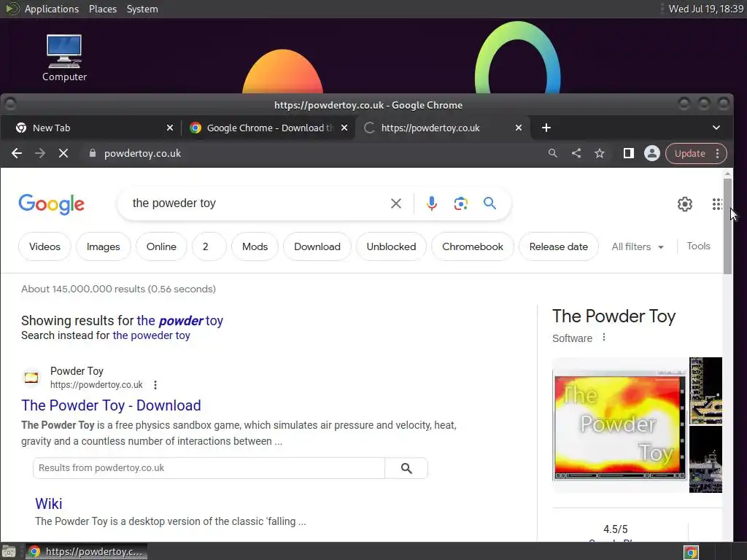Bookmark this page with the star icon
The image size is (747, 560).
click(x=600, y=153)
